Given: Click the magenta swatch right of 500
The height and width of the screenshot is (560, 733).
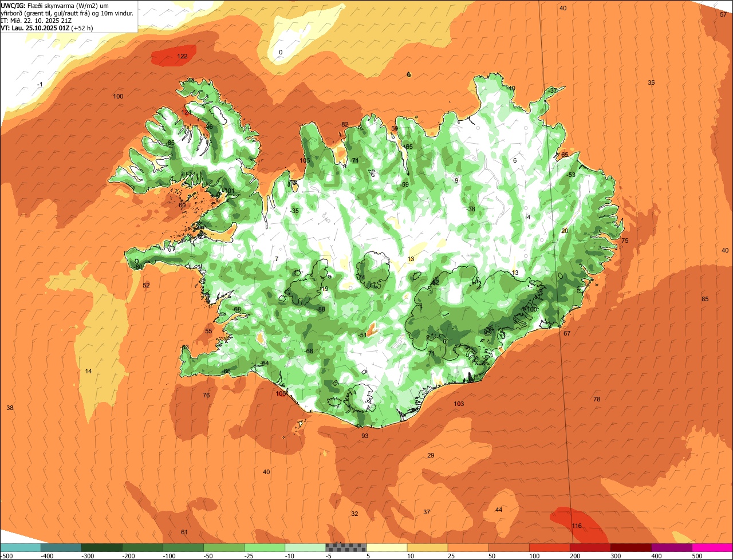Looking at the screenshot, I should pos(712,547).
